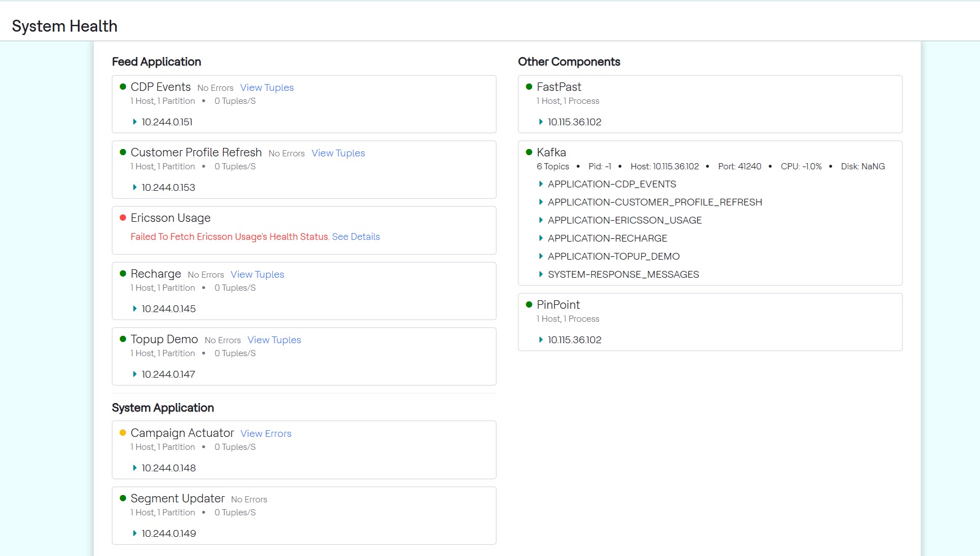980x556 pixels.
Task: Click the green status dot beside FastPast
Action: pos(529,87)
